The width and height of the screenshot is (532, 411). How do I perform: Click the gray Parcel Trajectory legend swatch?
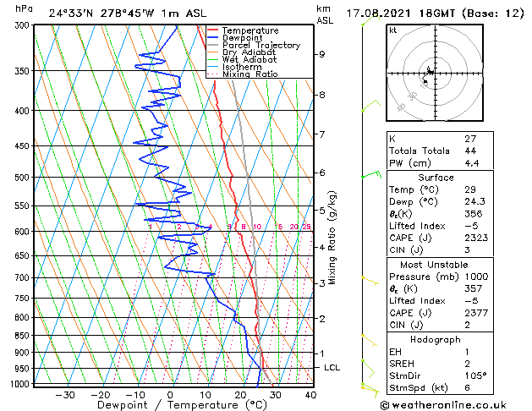click(213, 45)
